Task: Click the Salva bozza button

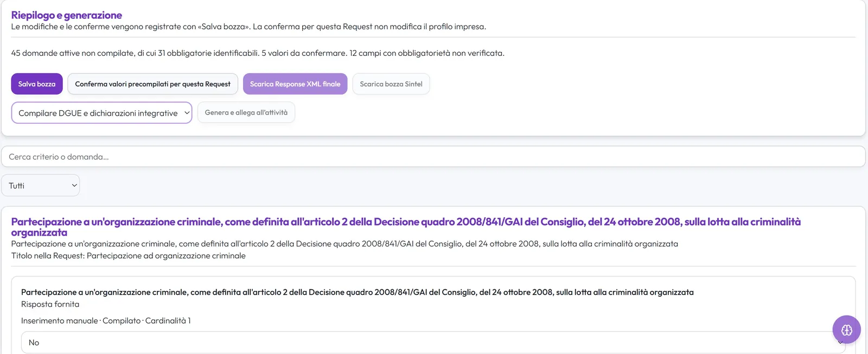Action: pos(37,84)
